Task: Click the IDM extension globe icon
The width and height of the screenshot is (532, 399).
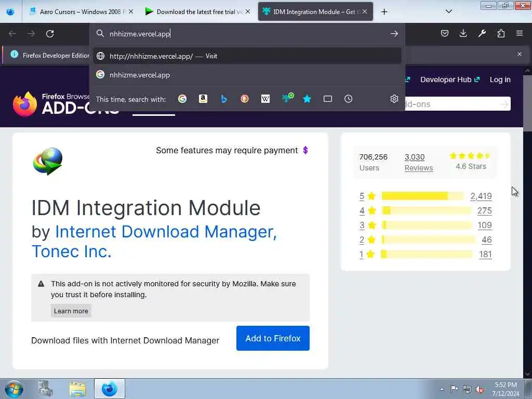Action: pyautogui.click(x=47, y=161)
